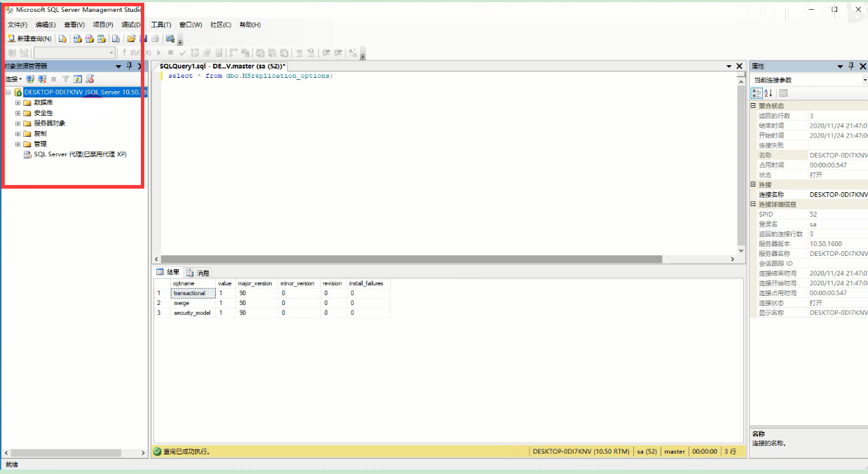Screen dimensions: 868x474
Task: Click the green debug play arrow
Action: pyautogui.click(x=159, y=53)
